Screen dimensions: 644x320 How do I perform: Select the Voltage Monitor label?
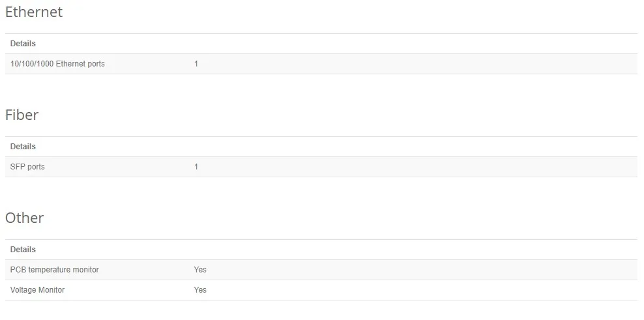click(x=38, y=290)
